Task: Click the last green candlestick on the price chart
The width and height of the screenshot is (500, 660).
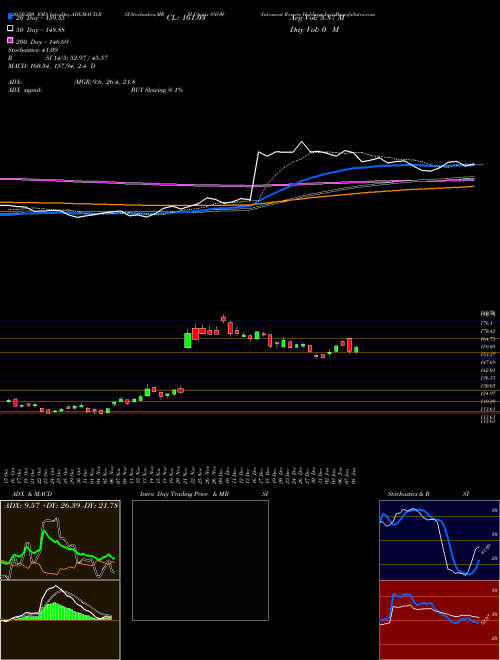Action: pyautogui.click(x=356, y=350)
